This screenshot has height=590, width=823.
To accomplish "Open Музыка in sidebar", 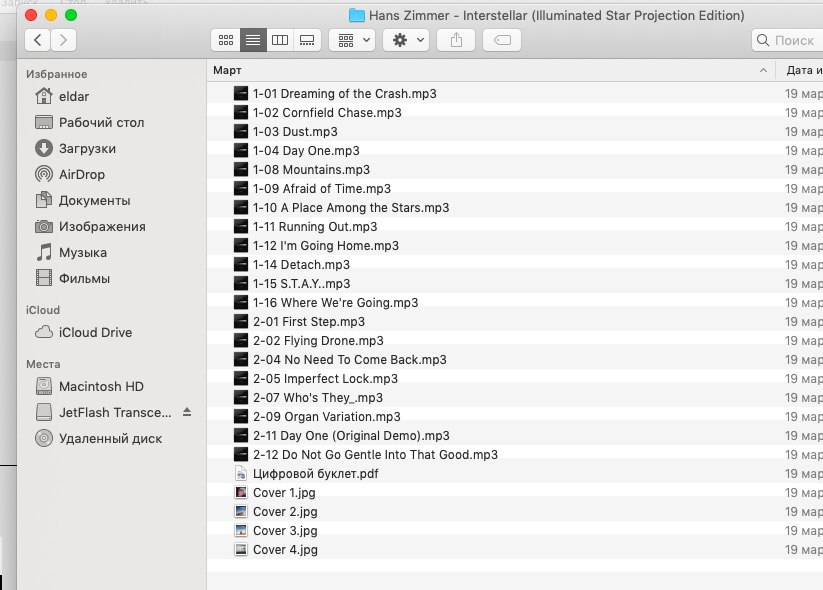I will point(71,252).
